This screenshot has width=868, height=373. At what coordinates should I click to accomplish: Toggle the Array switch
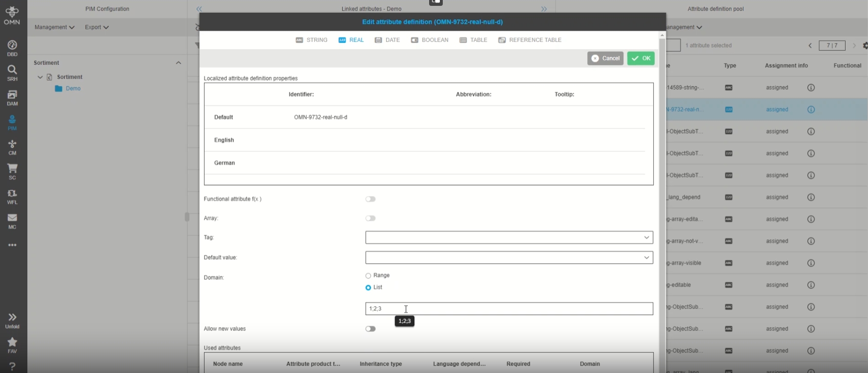pos(371,218)
